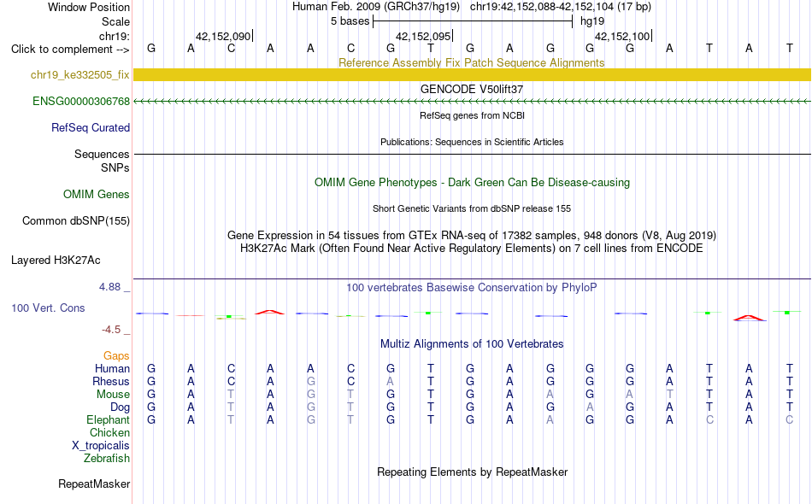Viewport: 812px width, 504px height.
Task: Select the Chicken species row label
Action: pyautogui.click(x=109, y=433)
